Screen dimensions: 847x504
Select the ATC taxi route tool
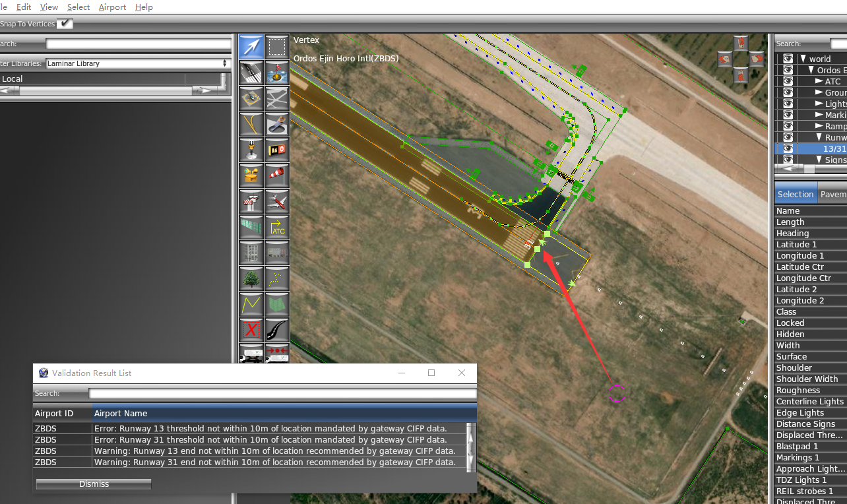coord(277,227)
